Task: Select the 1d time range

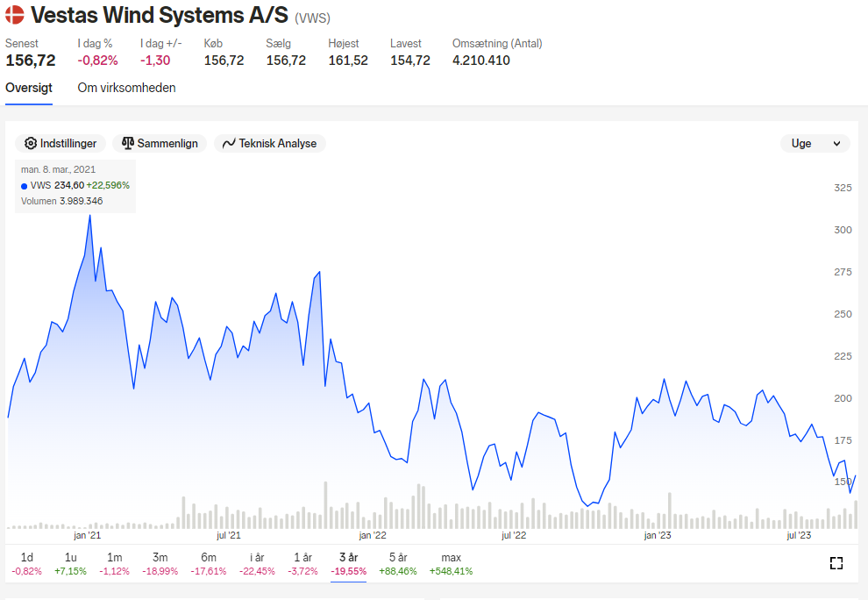Action: [x=26, y=564]
